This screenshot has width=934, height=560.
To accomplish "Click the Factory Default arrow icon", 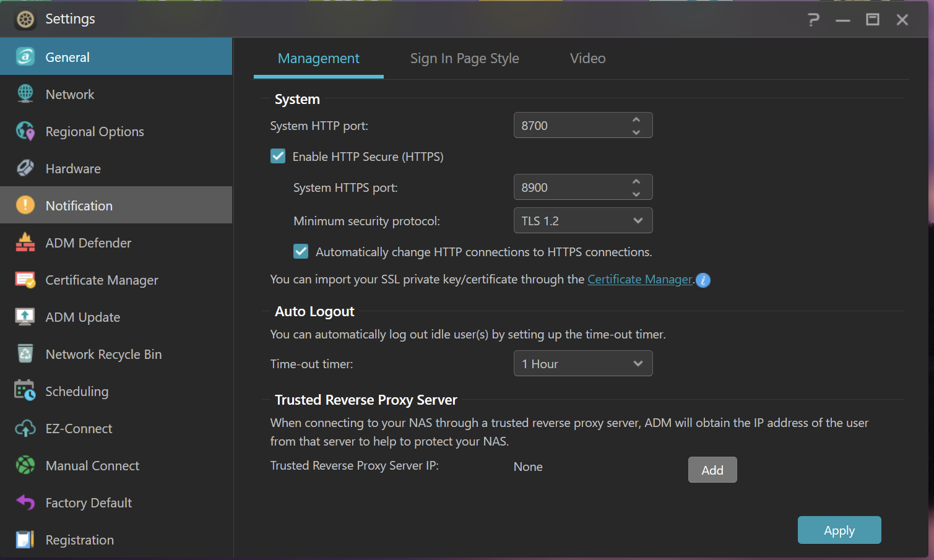I will (x=25, y=502).
